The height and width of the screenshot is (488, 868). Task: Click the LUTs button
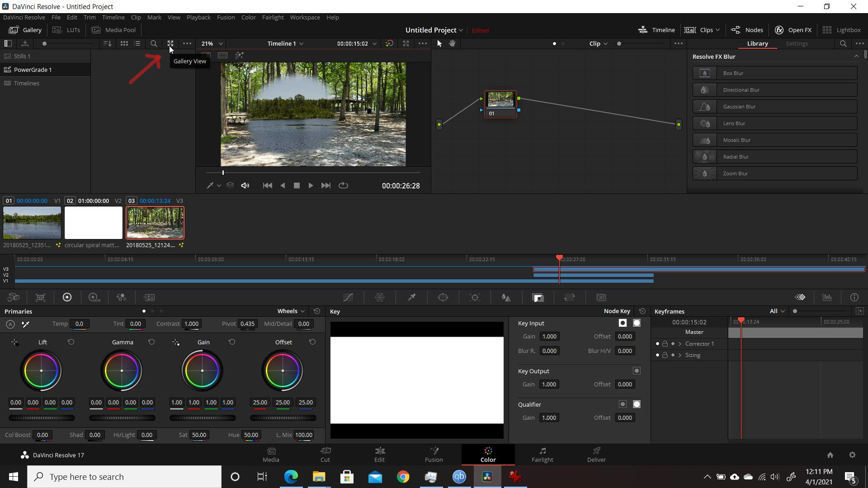tap(66, 30)
